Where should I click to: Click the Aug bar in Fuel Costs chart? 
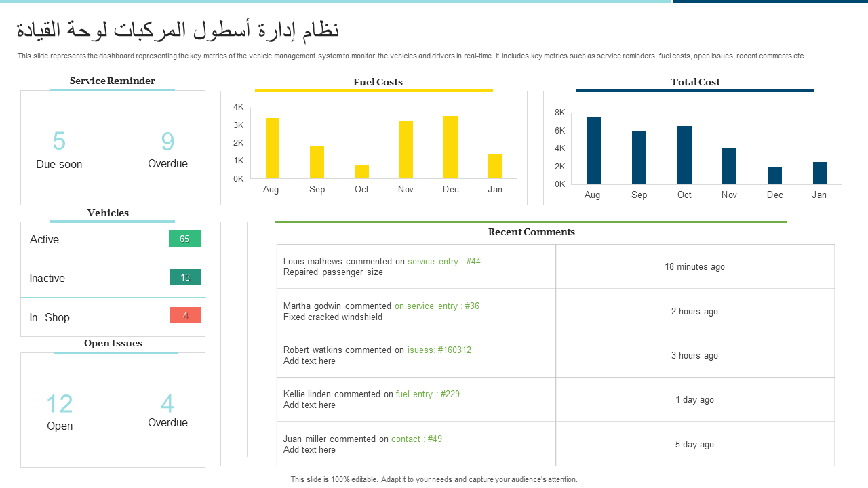273,148
